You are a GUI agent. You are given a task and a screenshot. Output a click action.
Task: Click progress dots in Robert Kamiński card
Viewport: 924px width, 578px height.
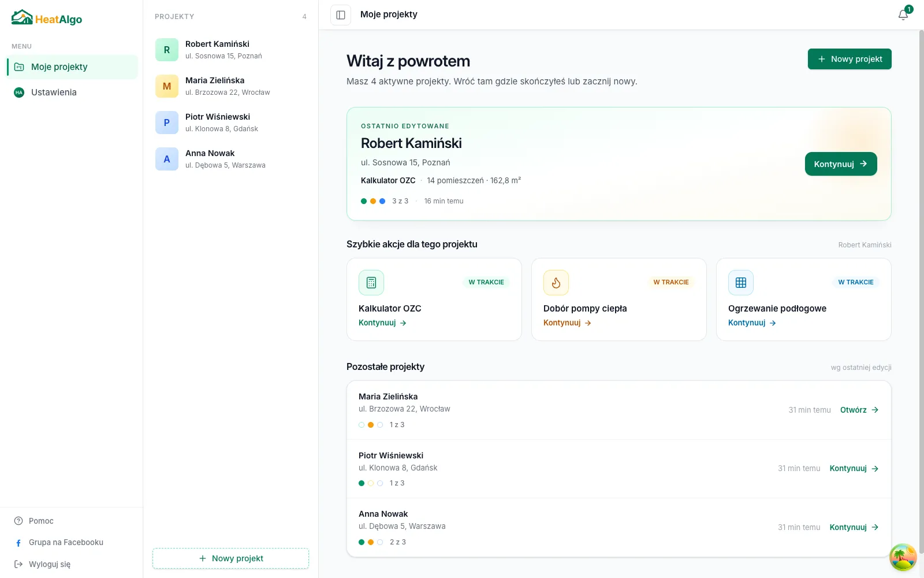pos(373,201)
